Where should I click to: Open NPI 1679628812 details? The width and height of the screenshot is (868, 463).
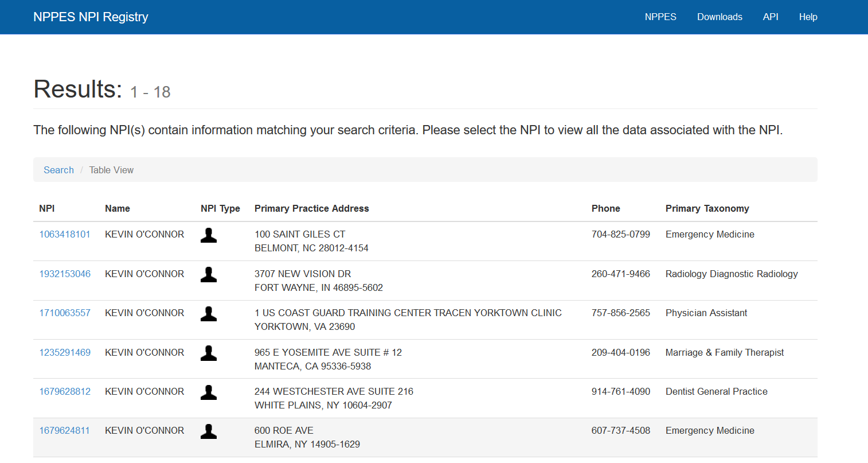pos(65,391)
